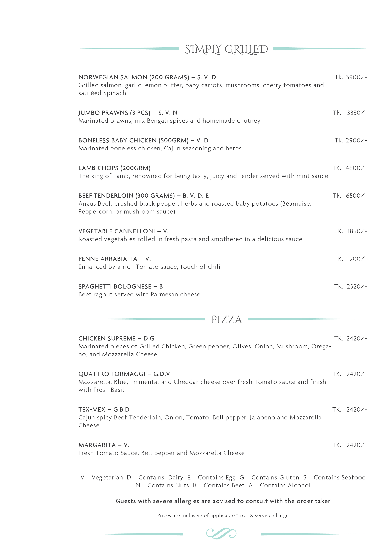Select the Penne Arrabiatia item title

(114, 259)
